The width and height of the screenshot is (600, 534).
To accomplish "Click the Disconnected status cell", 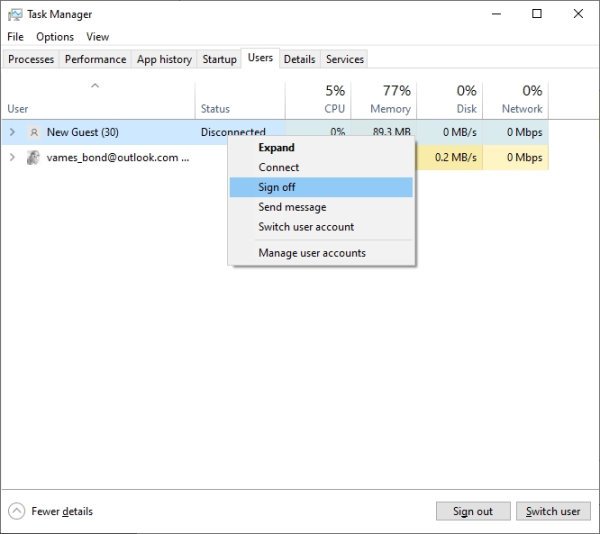I will pyautogui.click(x=233, y=132).
